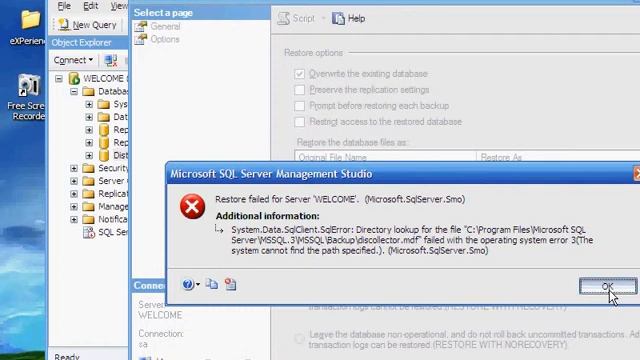
Task: Click the General page icon
Action: pos(140,27)
